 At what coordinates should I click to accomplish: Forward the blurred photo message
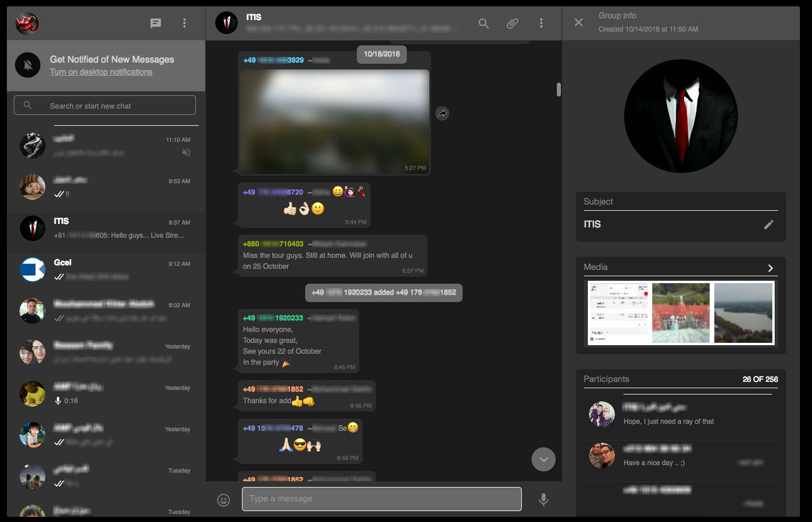click(442, 113)
